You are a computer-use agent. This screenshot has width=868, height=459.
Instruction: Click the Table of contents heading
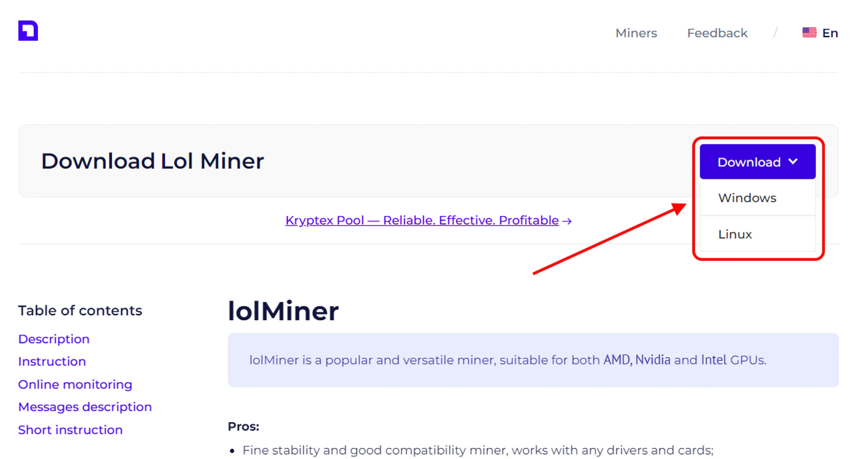point(80,310)
